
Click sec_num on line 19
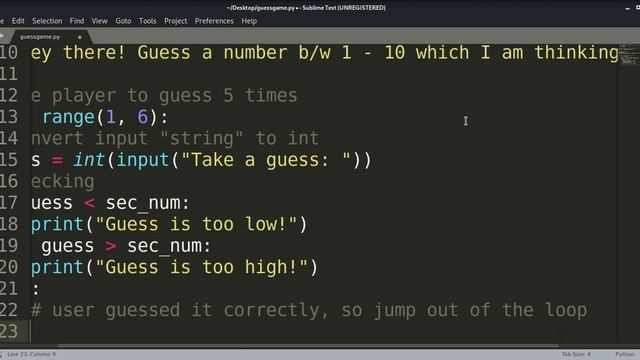(x=164, y=246)
